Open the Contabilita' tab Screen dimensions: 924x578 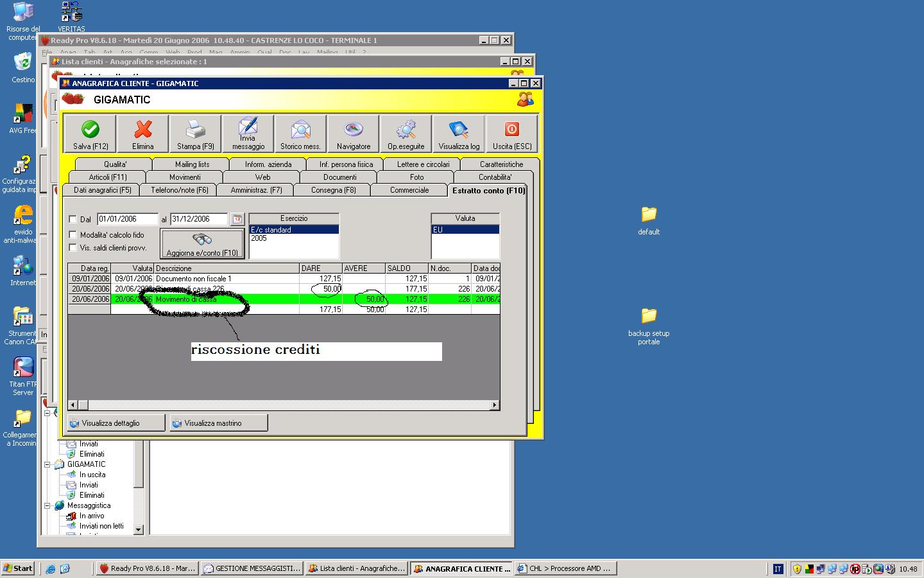[495, 177]
